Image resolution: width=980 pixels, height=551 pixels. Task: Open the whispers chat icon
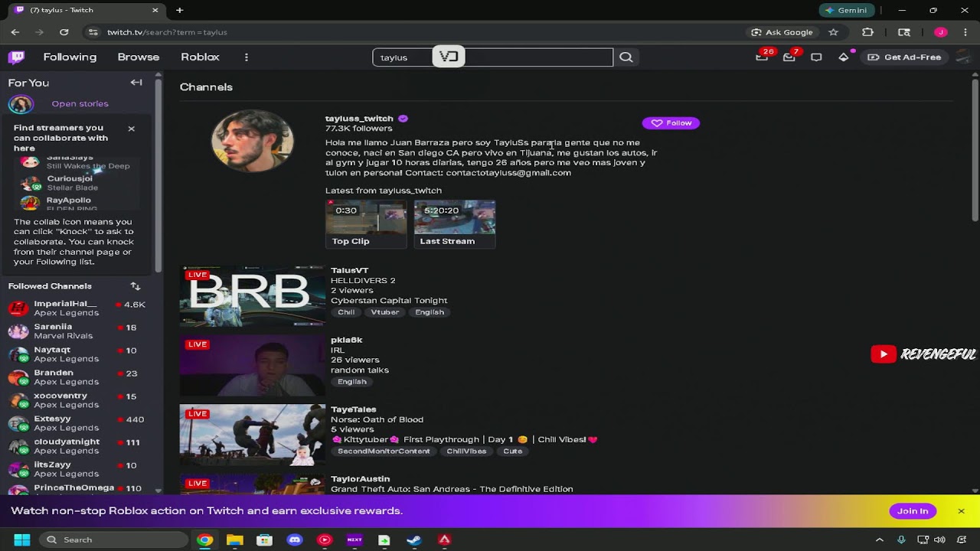tap(816, 57)
